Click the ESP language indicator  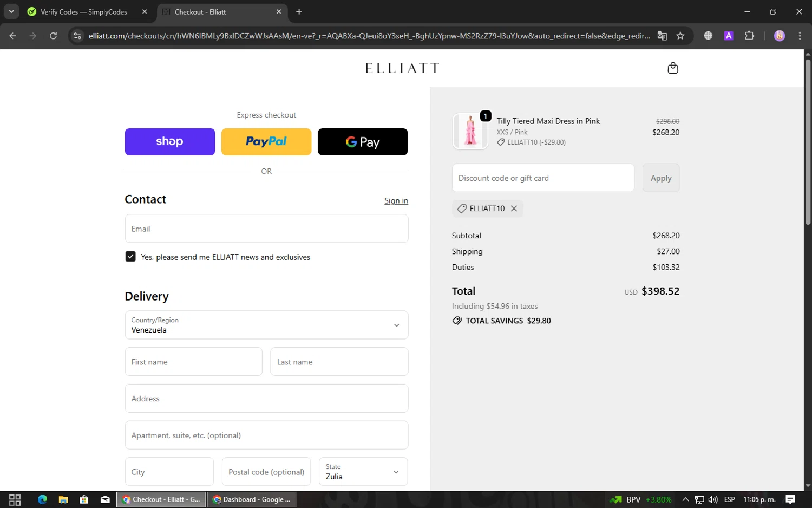click(x=729, y=499)
